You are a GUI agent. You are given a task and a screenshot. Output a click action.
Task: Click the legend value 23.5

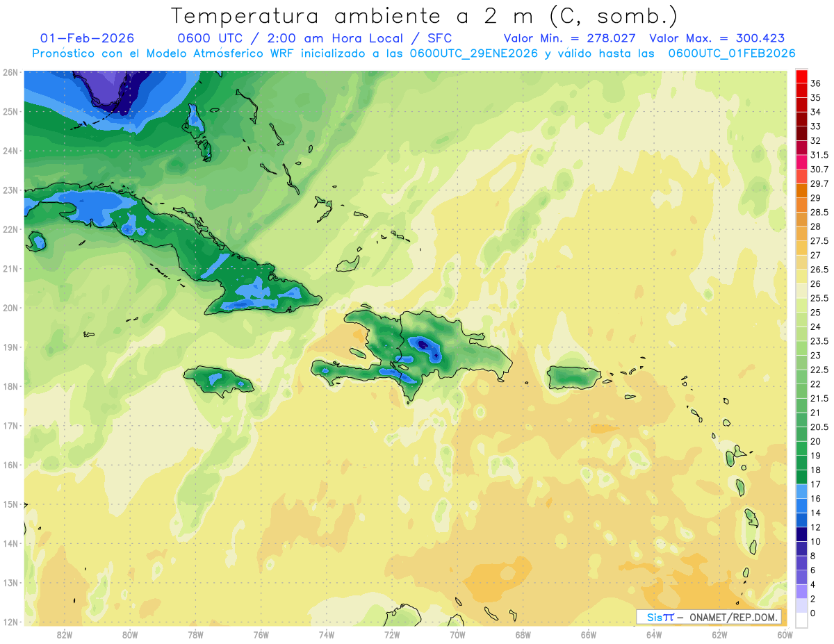(819, 341)
